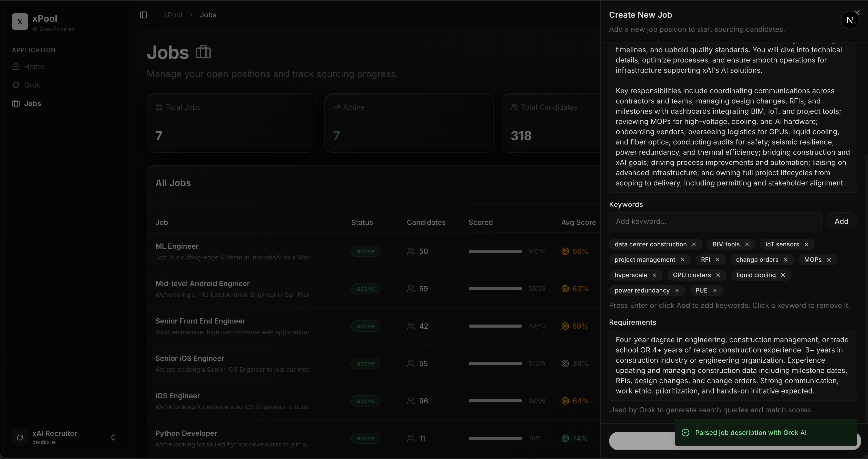Focus the Add keyword input field
The width and height of the screenshot is (868, 459).
[715, 222]
